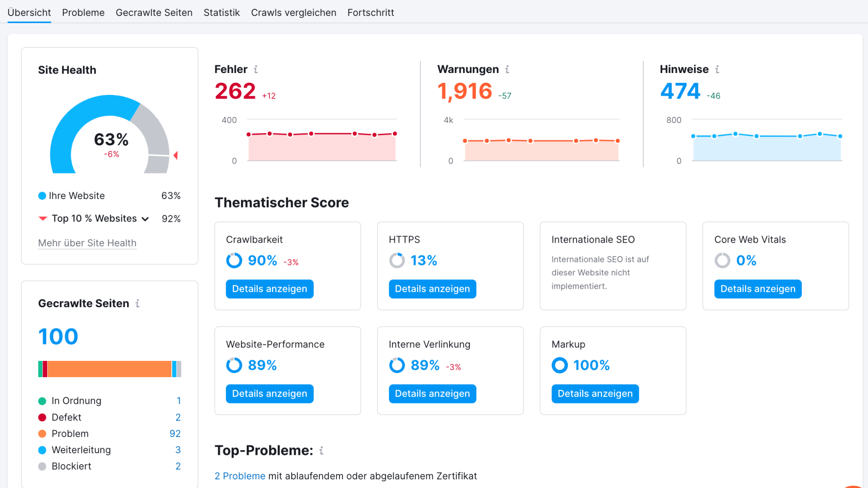This screenshot has width=868, height=488.
Task: Switch to the Statistik tab
Action: point(222,12)
